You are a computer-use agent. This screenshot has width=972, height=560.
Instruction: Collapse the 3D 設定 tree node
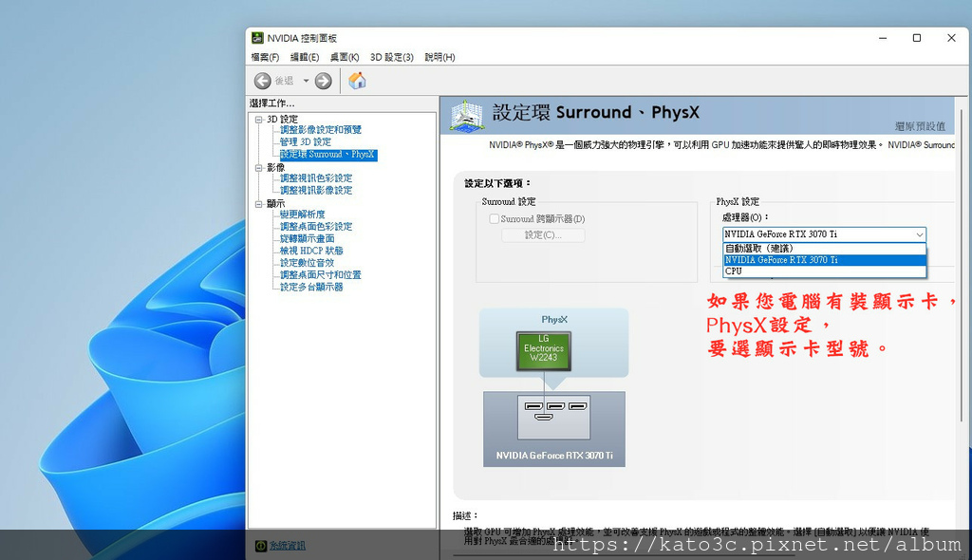point(259,119)
